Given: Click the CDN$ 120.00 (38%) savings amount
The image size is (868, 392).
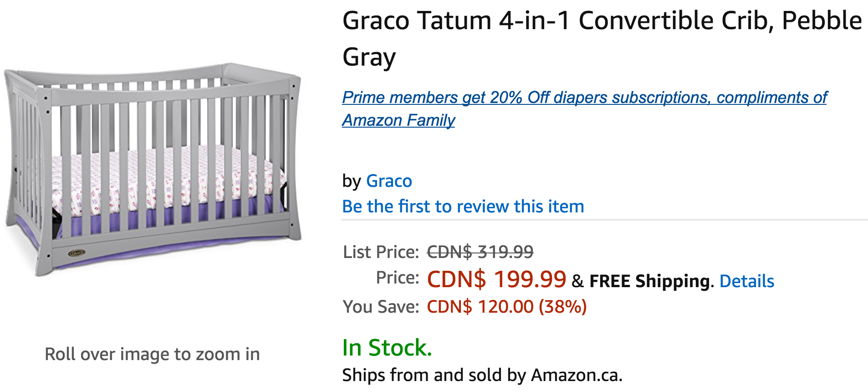Looking at the screenshot, I should [506, 307].
